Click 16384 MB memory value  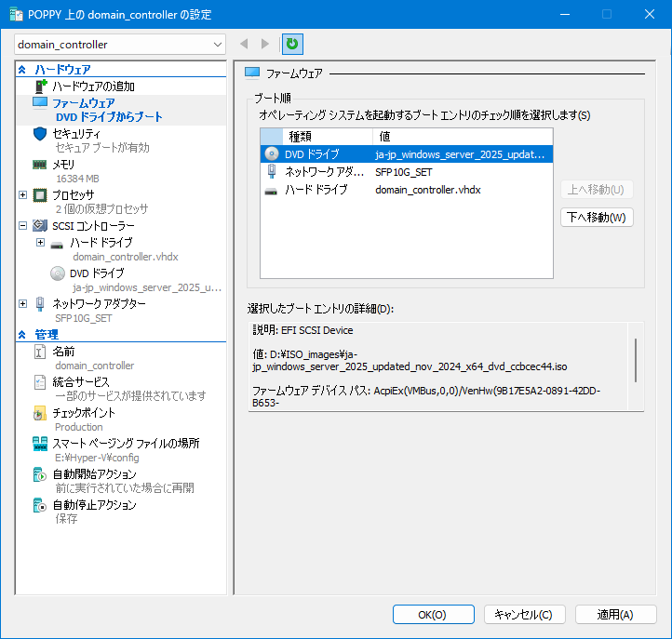click(77, 179)
